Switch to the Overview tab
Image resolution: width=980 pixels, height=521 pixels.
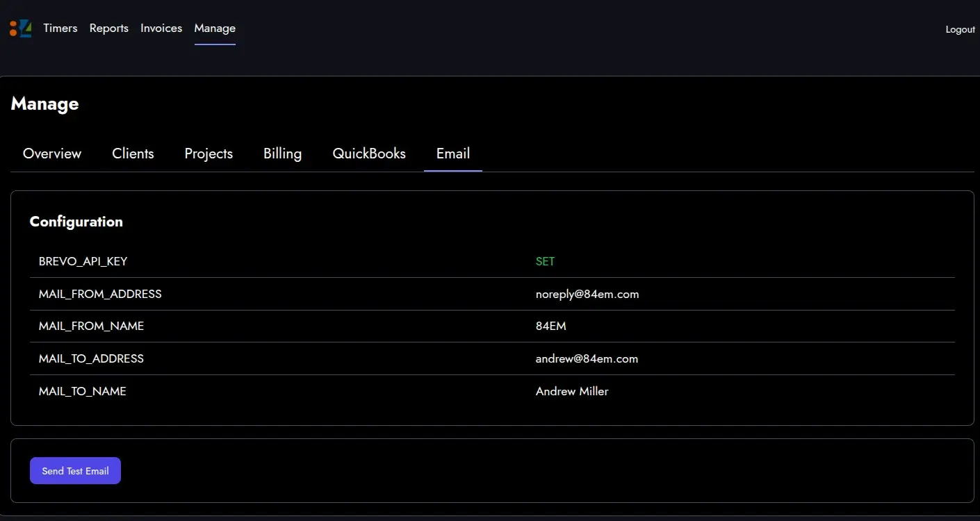click(52, 154)
